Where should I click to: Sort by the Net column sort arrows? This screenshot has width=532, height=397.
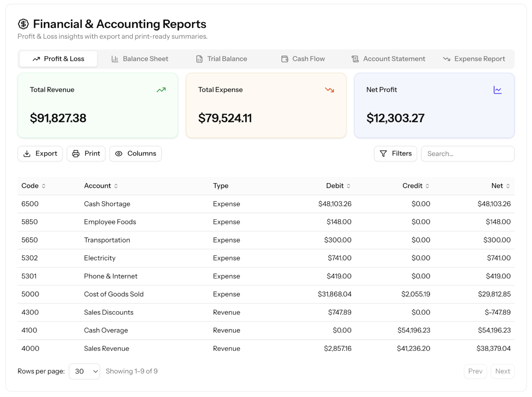coord(508,186)
